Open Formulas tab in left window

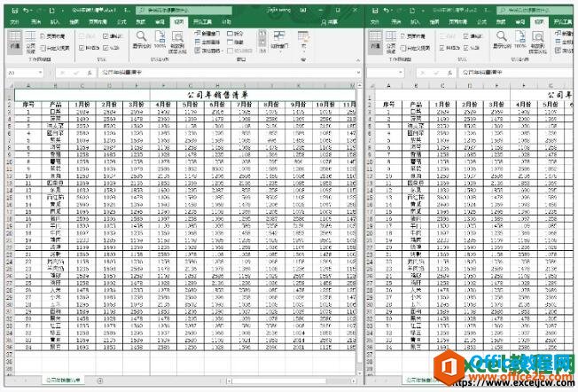(x=121, y=22)
